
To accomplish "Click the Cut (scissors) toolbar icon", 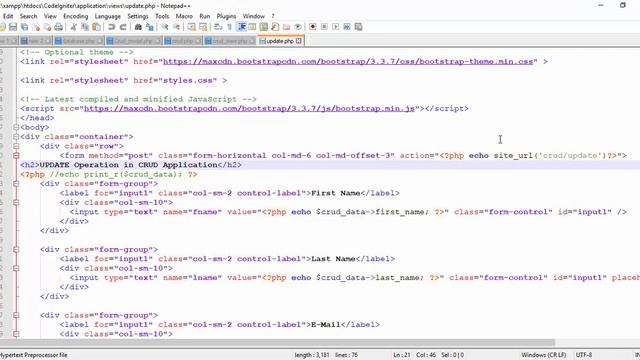I will (73, 27).
